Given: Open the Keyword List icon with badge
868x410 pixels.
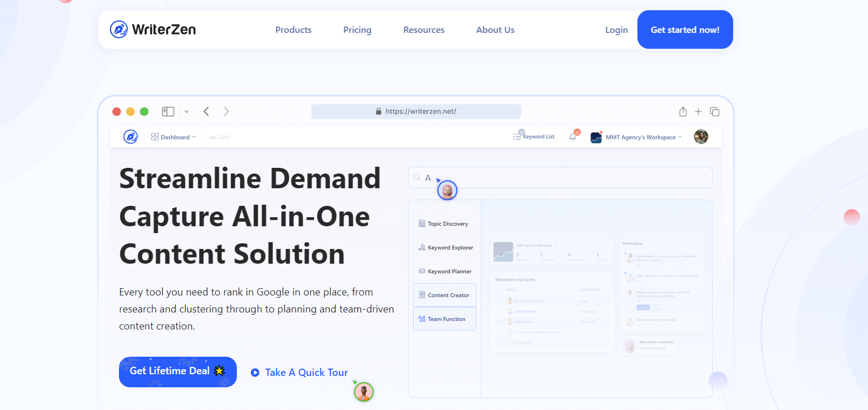Looking at the screenshot, I should click(x=518, y=136).
